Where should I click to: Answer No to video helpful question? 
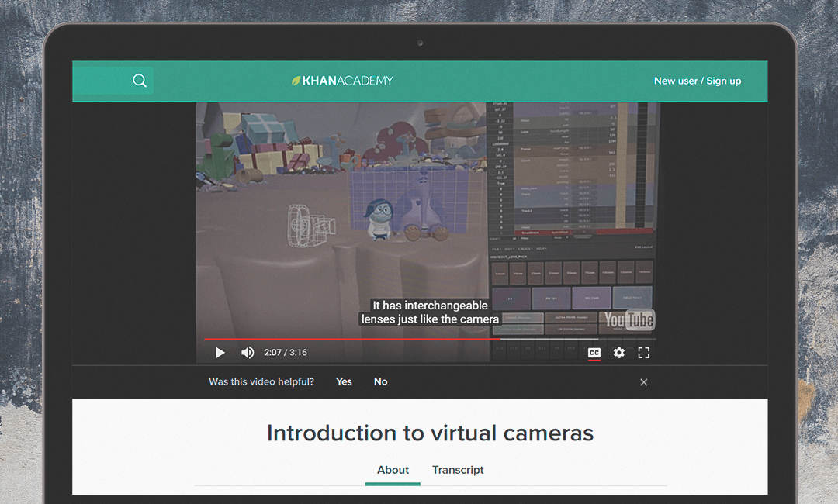pos(380,381)
